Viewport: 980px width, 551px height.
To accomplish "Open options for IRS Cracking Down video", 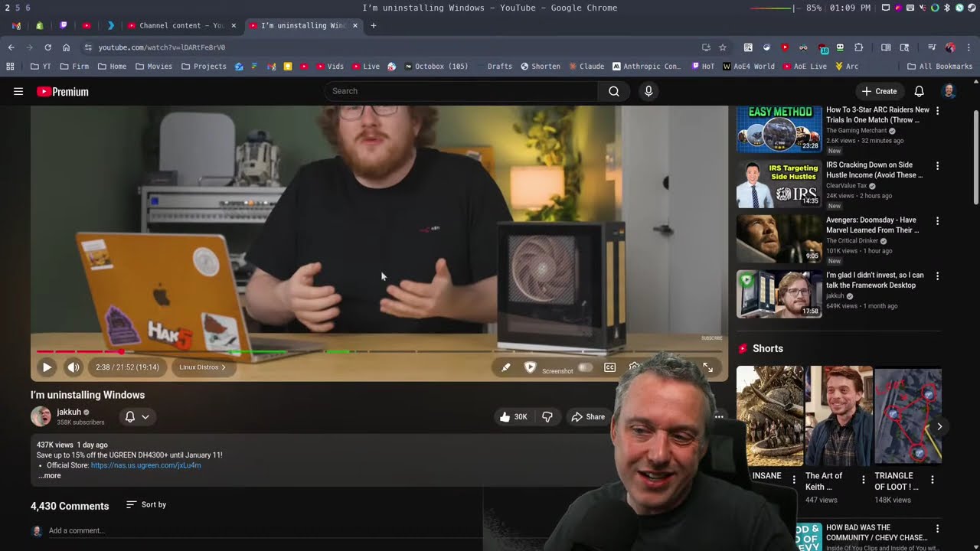I will point(937,166).
